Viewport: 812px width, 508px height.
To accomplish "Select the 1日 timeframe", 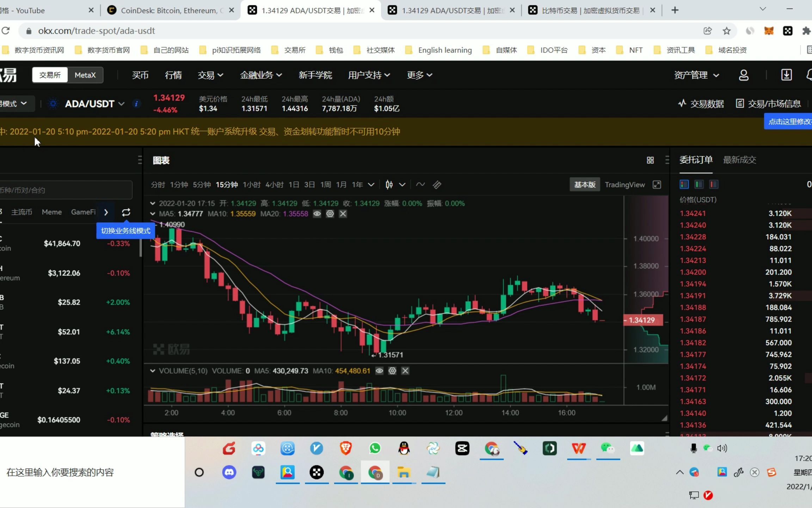I will pos(294,185).
